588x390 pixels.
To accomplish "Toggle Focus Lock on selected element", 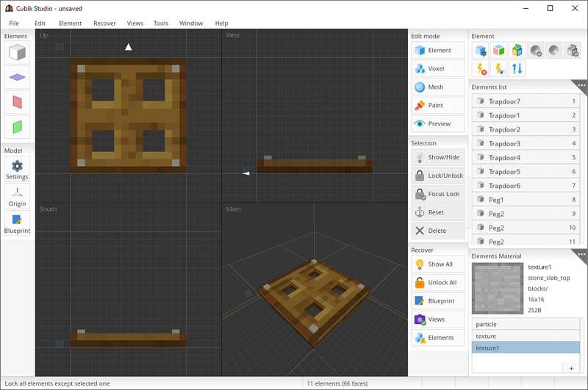I will [438, 194].
